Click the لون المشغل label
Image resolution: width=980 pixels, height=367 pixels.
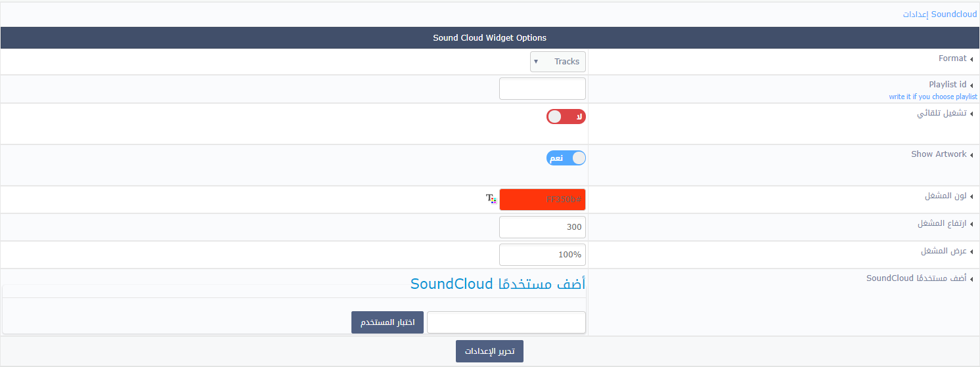click(946, 196)
